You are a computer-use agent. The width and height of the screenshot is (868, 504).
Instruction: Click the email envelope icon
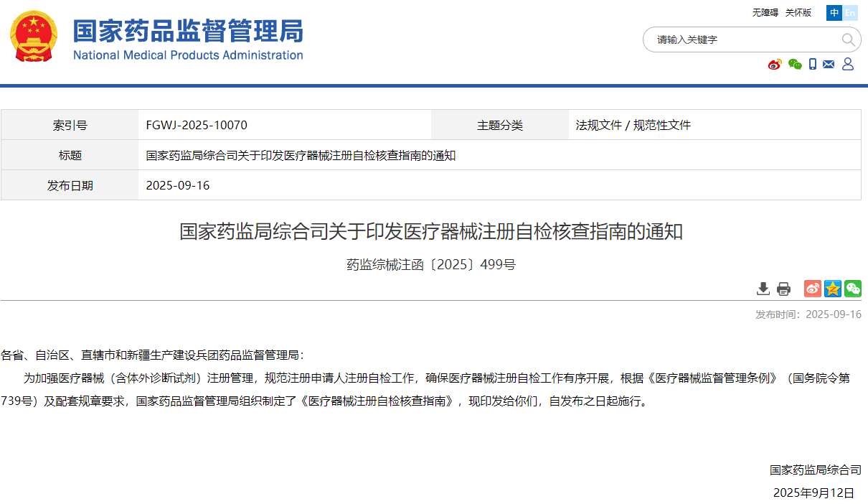[829, 65]
